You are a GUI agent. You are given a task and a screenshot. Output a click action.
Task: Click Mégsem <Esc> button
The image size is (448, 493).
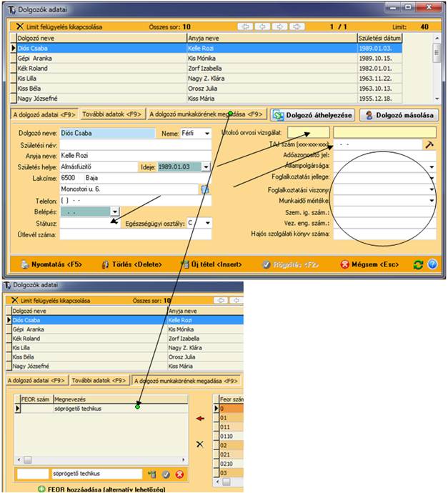(369, 265)
